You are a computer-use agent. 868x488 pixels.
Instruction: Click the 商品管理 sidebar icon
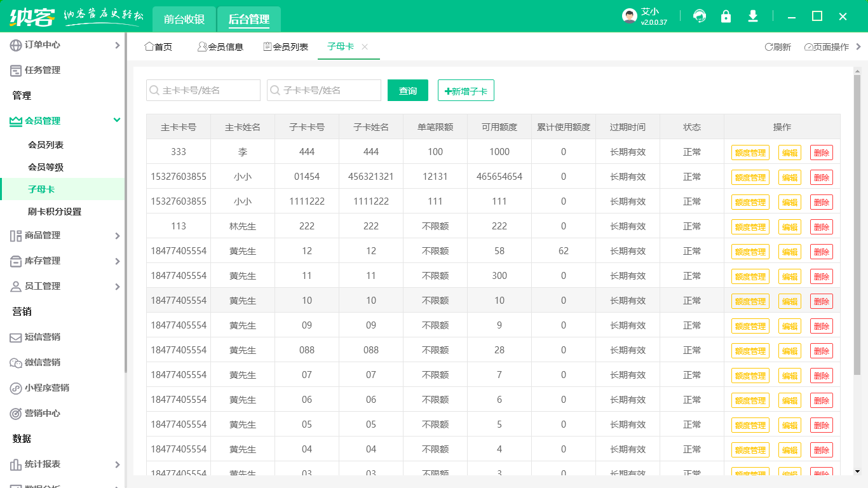[16, 236]
